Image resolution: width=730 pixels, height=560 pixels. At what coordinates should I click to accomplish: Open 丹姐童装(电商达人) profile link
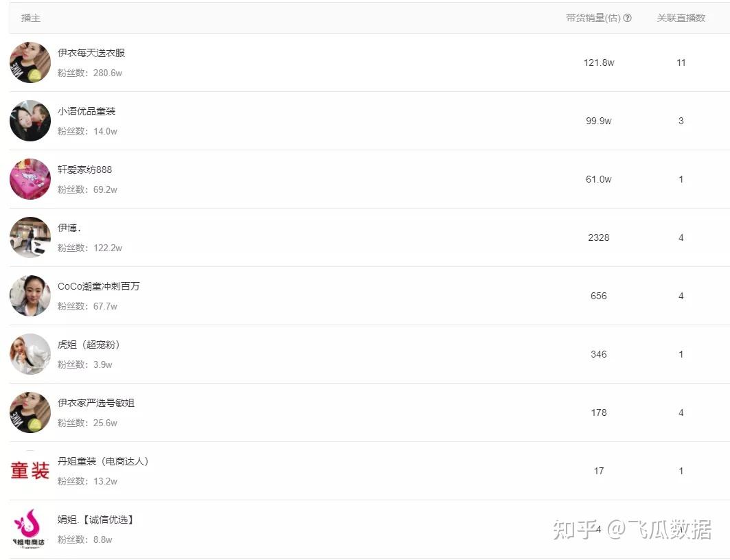(x=103, y=461)
